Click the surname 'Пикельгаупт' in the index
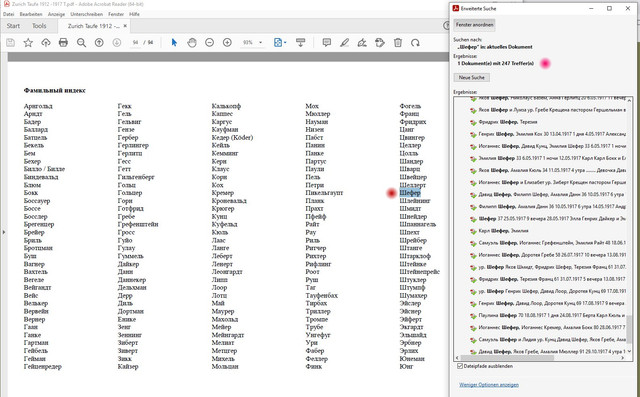 coord(324,193)
